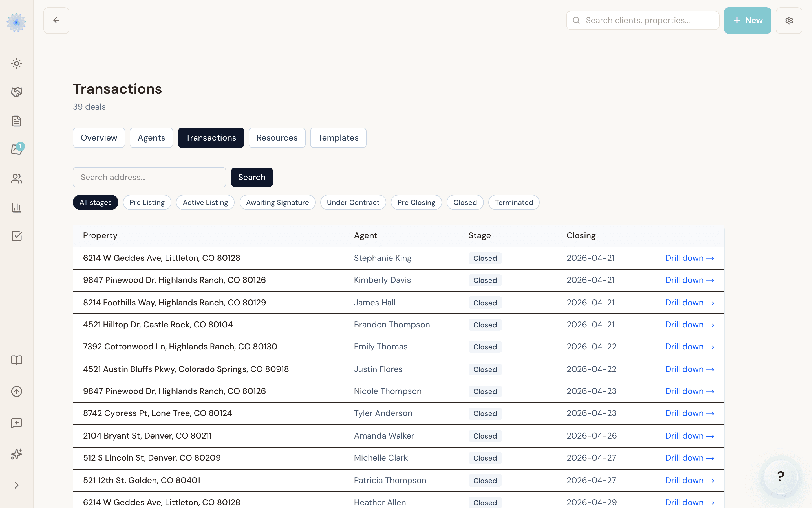The width and height of the screenshot is (812, 508).
Task: Filter by Pre Listing stage
Action: (147, 202)
